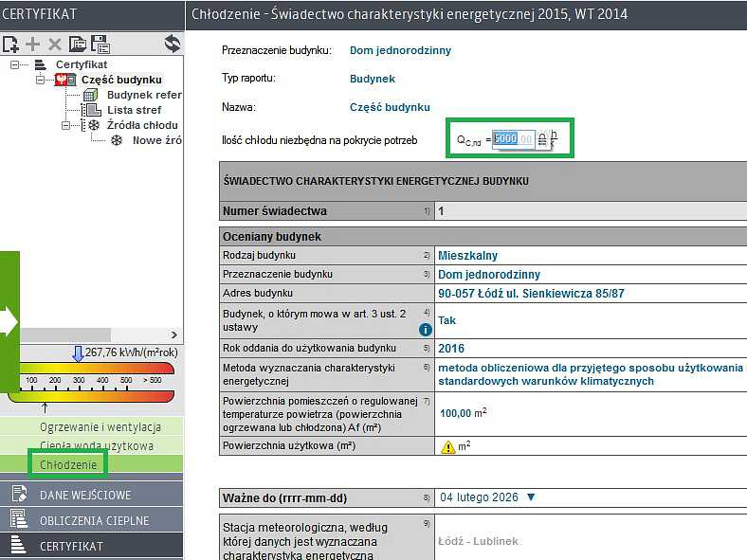Image resolution: width=747 pixels, height=560 pixels.
Task: Select Certyfikat in the tree
Action: pos(82,64)
